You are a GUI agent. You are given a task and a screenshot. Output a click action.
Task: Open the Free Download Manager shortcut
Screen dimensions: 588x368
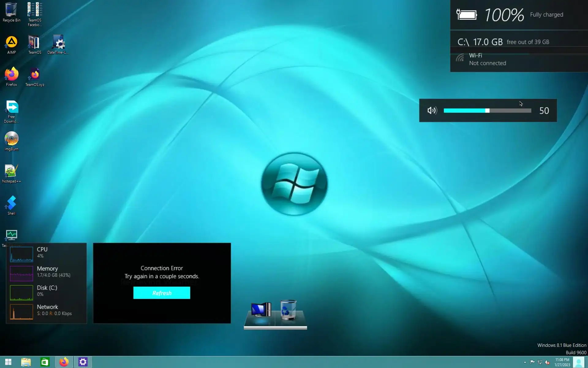point(11,111)
